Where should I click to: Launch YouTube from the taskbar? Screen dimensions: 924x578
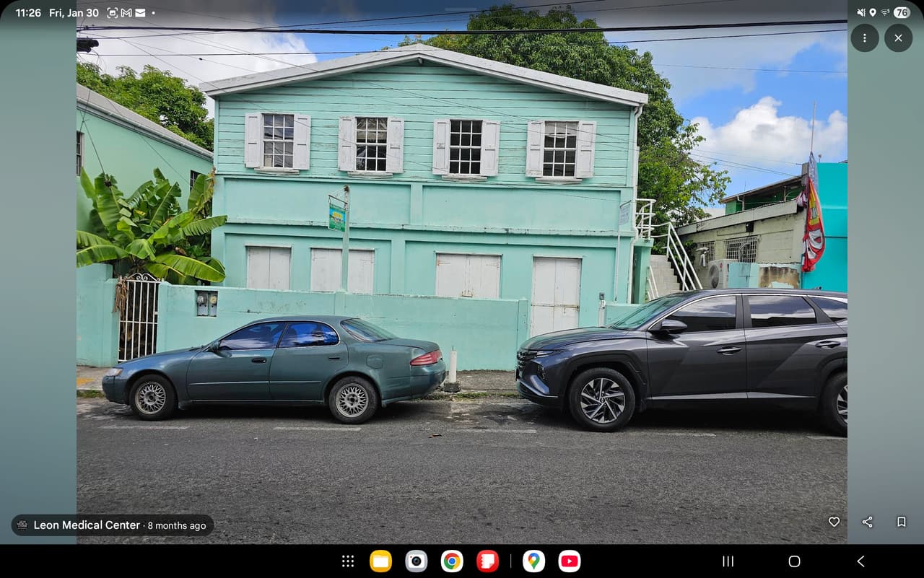pyautogui.click(x=569, y=561)
